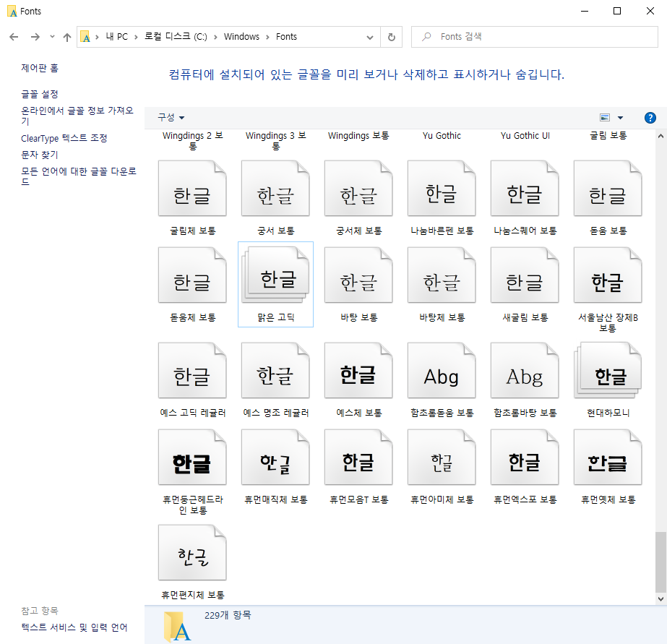
Task: Click the scrollbar down arrow
Action: (x=660, y=598)
